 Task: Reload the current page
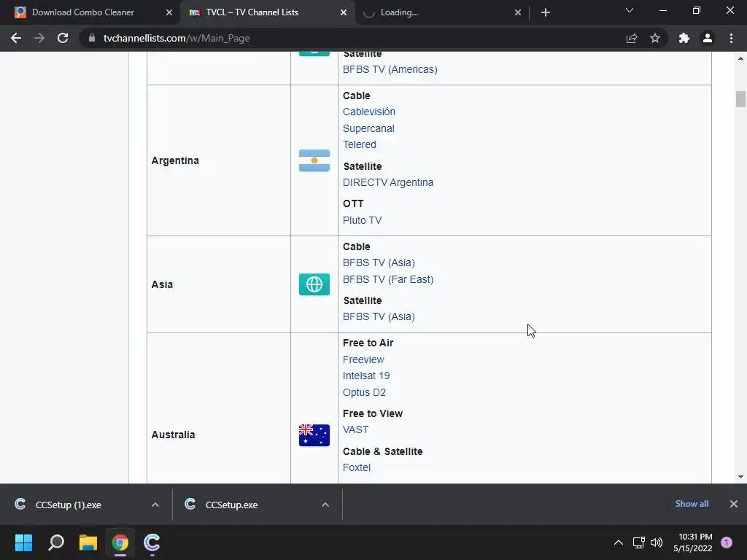pos(63,38)
